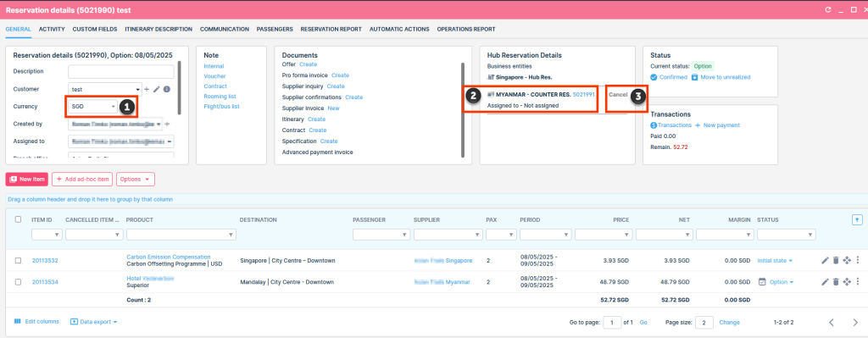Open more options menu for item 20113532
The width and height of the screenshot is (868, 338).
857,261
